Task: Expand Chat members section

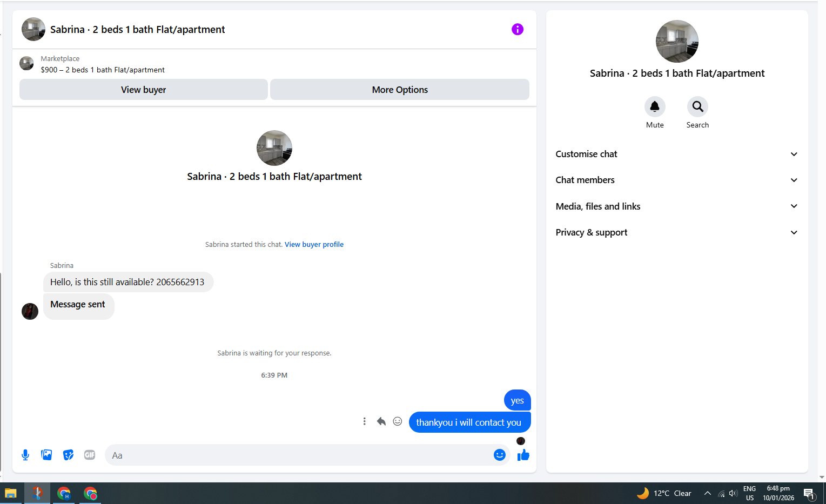Action: point(677,180)
